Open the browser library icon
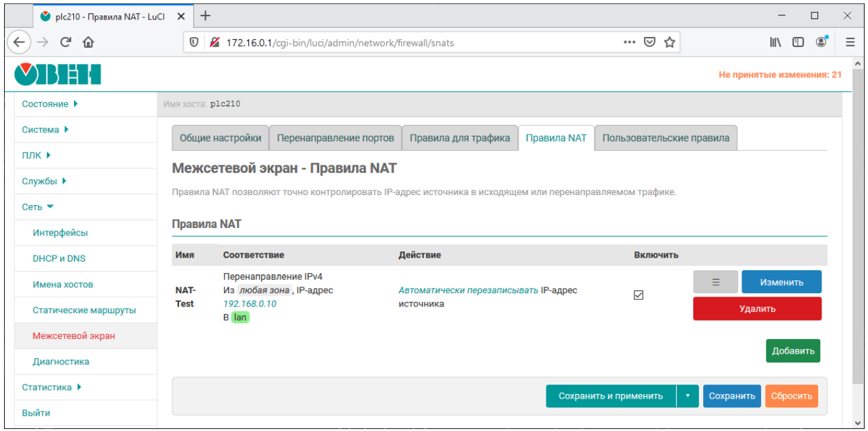The width and height of the screenshot is (868, 431). point(775,42)
